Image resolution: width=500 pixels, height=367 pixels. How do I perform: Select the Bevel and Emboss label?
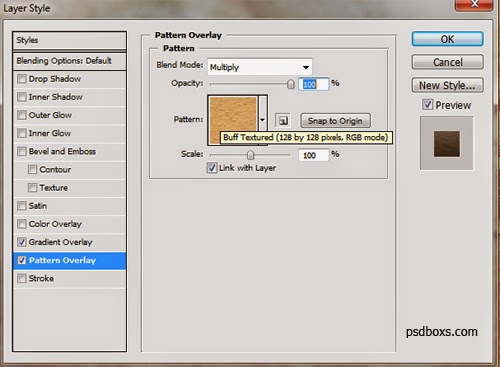click(x=62, y=151)
